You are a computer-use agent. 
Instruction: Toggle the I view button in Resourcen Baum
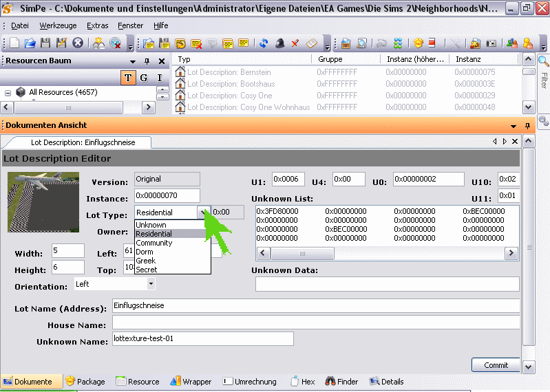coord(160,78)
